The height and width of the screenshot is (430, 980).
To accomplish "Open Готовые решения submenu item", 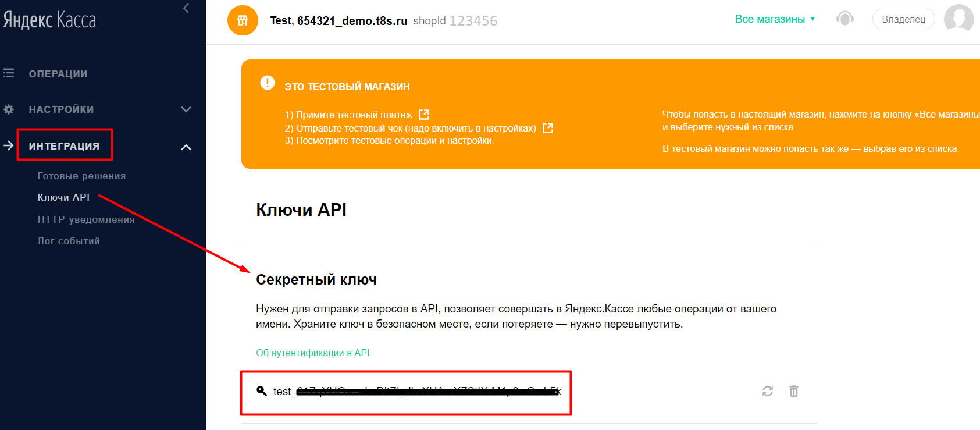I will 81,176.
